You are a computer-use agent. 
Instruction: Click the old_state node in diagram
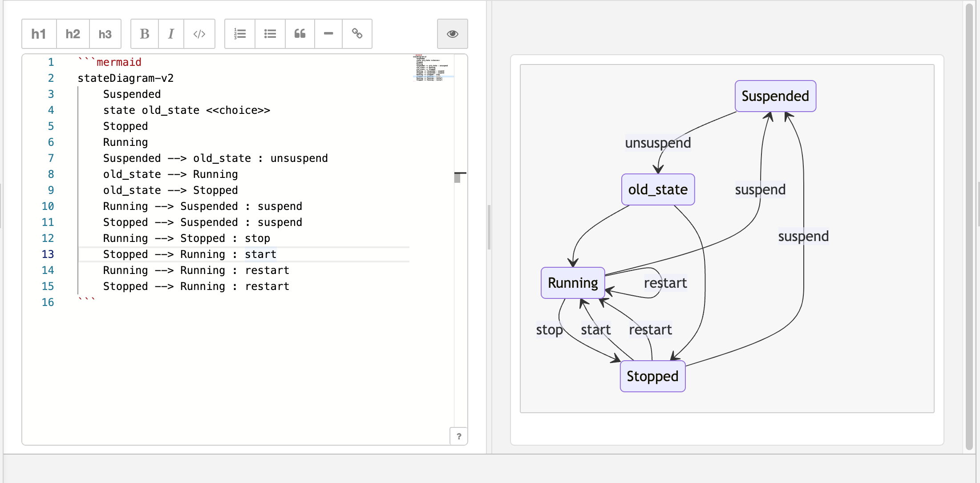tap(658, 189)
